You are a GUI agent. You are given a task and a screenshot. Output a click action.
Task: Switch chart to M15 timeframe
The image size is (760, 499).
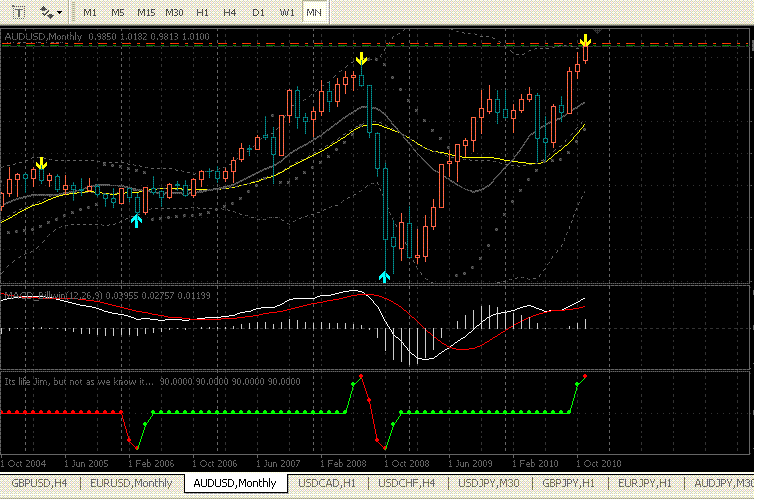tap(146, 13)
